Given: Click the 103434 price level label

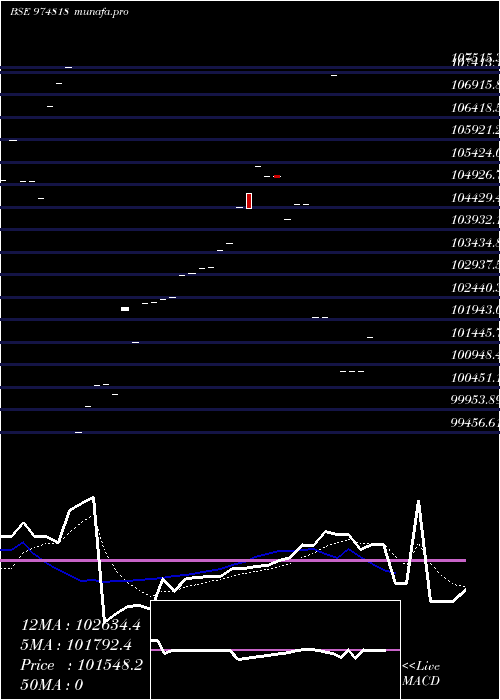Looking at the screenshot, I should 475,242.
